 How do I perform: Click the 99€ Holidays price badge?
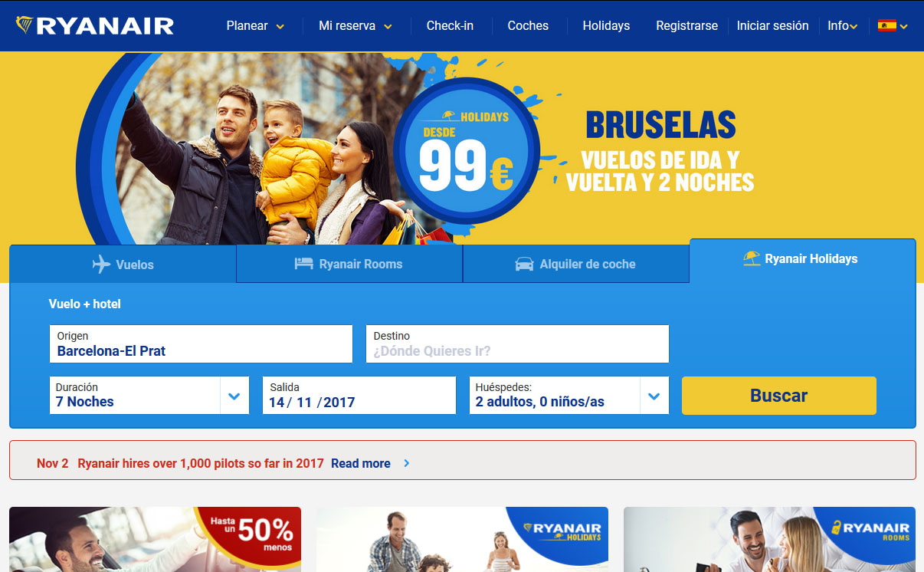click(x=466, y=151)
